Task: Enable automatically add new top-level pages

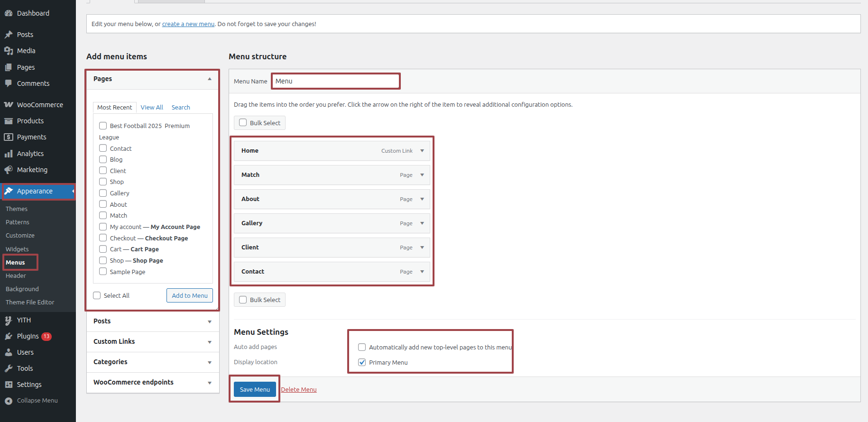Action: [x=362, y=347]
